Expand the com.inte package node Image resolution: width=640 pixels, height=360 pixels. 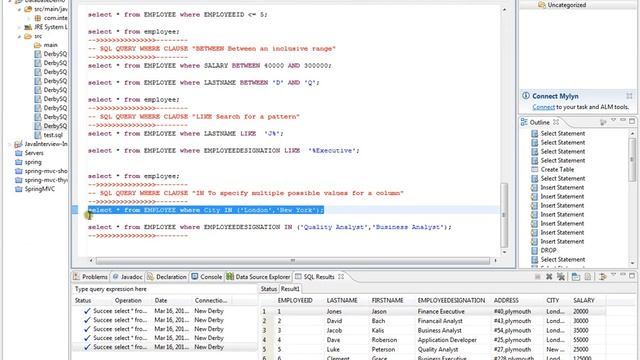[29, 18]
